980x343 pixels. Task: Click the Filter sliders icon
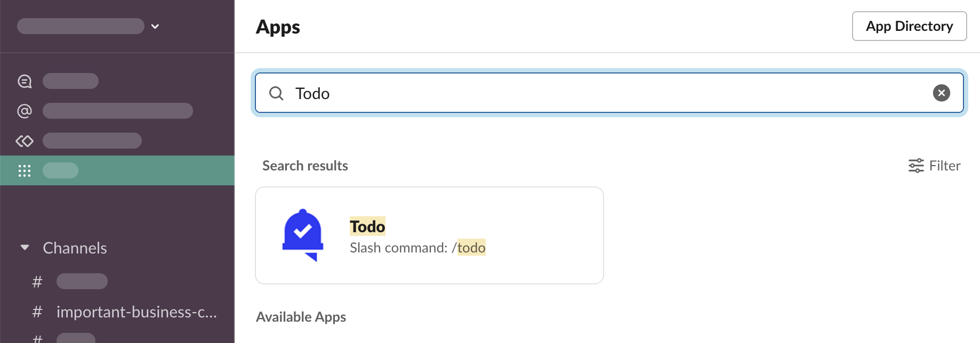[916, 166]
